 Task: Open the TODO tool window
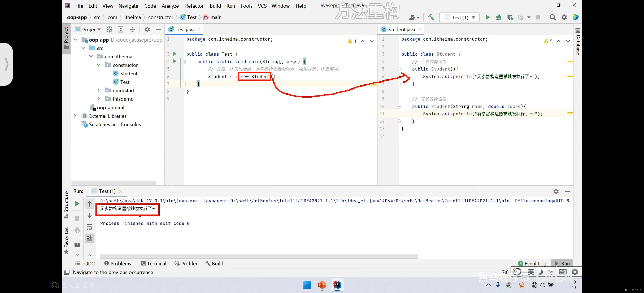coord(85,263)
